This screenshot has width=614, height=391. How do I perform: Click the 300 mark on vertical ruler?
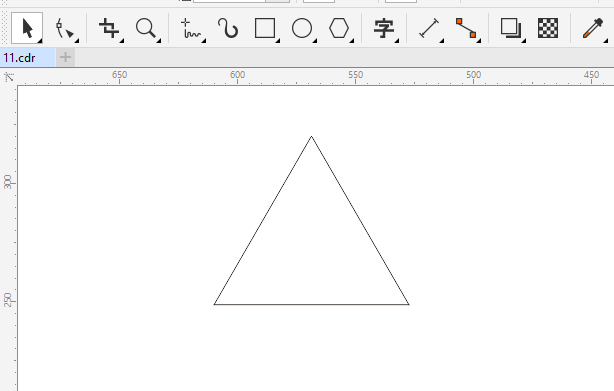[x=7, y=182]
